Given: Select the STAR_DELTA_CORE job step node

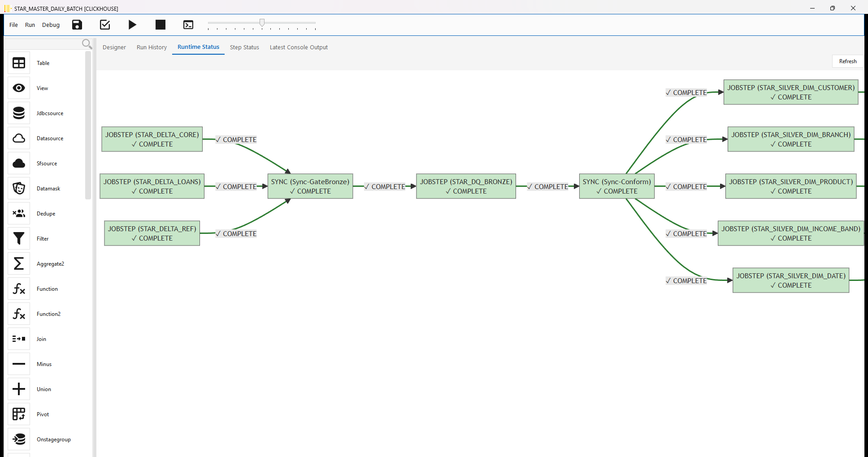Looking at the screenshot, I should pos(152,139).
